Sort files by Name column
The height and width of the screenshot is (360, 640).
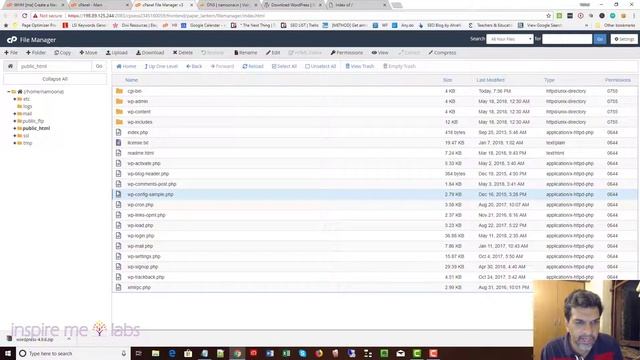click(131, 80)
